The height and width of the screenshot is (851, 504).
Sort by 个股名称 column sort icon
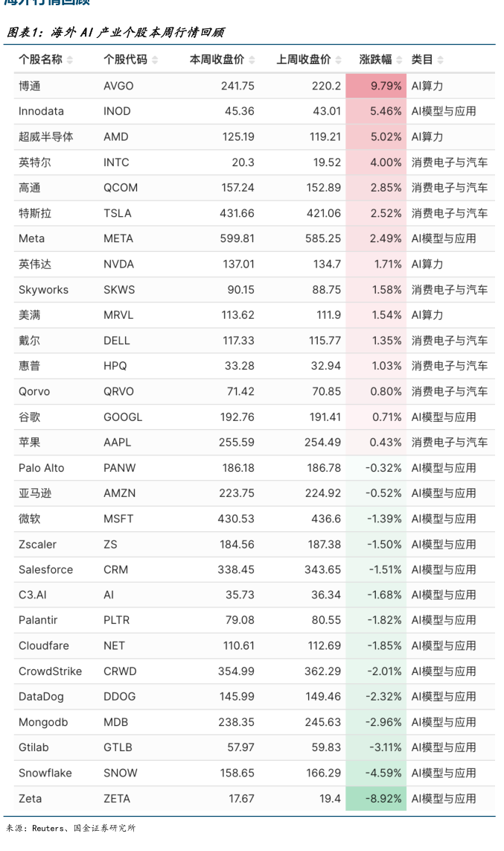pyautogui.click(x=70, y=60)
